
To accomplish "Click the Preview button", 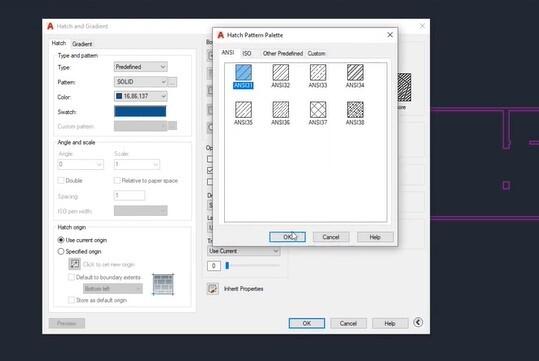I will [x=67, y=323].
